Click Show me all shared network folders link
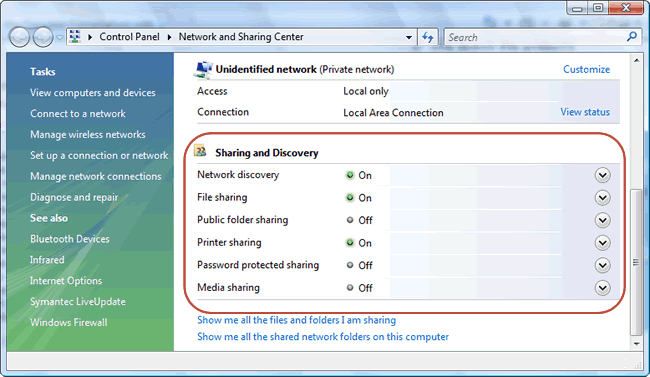The height and width of the screenshot is (377, 650). 323,337
